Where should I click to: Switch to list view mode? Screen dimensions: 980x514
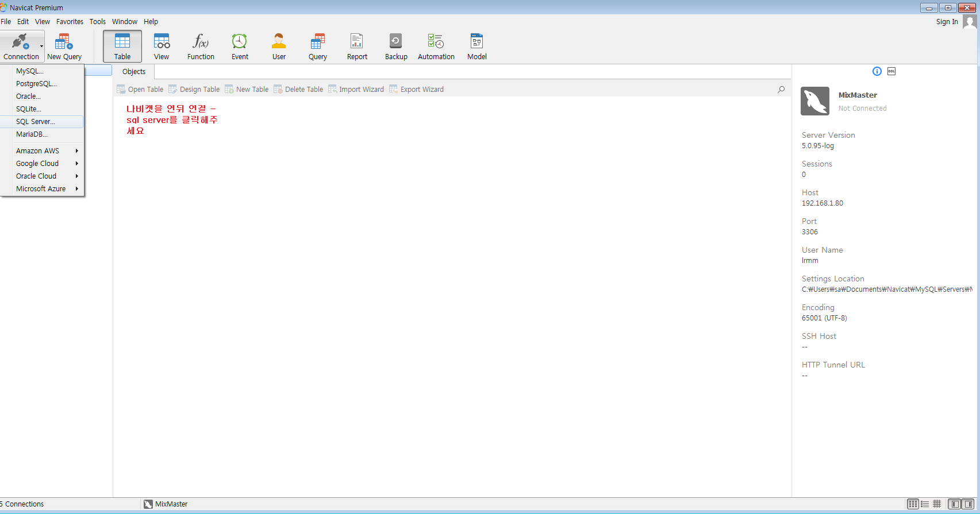913,504
